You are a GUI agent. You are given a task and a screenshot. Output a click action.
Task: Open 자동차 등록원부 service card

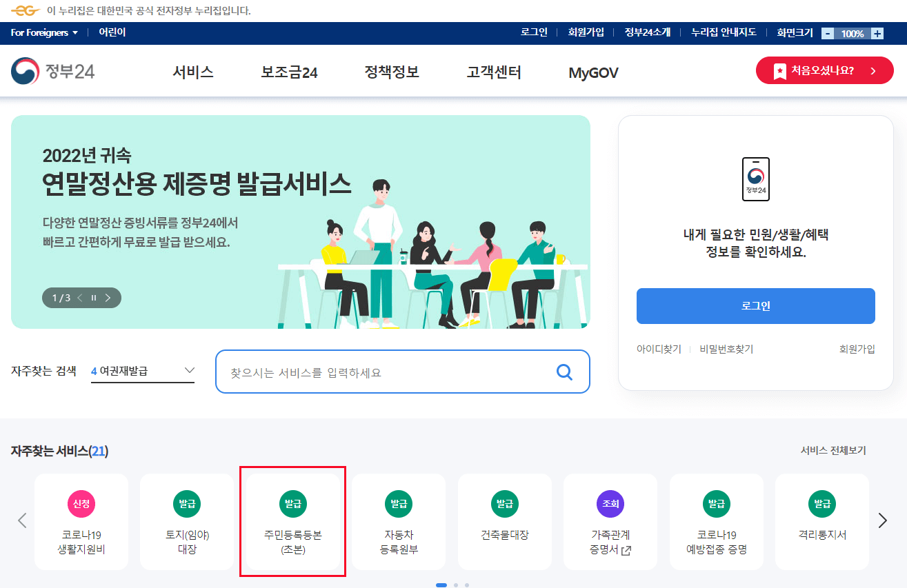coord(399,522)
